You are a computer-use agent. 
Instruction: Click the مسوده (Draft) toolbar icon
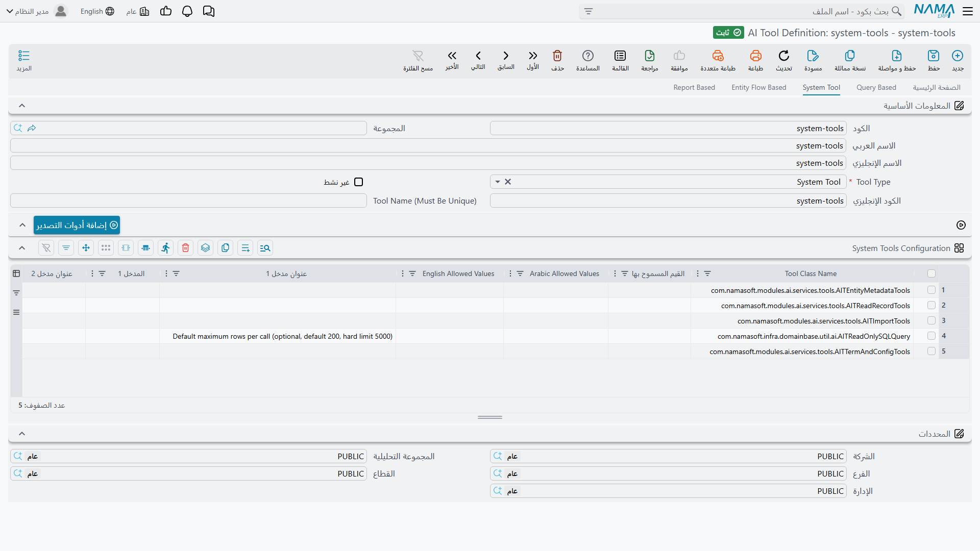813,56
